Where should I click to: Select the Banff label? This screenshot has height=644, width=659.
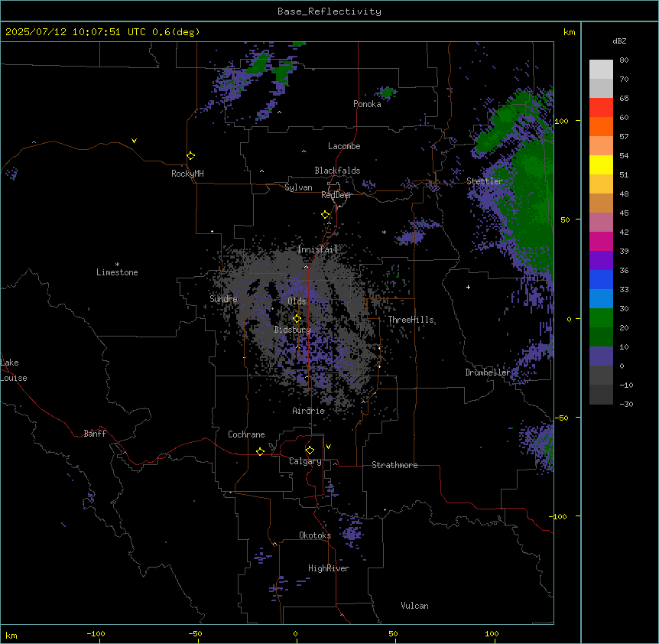coord(95,434)
